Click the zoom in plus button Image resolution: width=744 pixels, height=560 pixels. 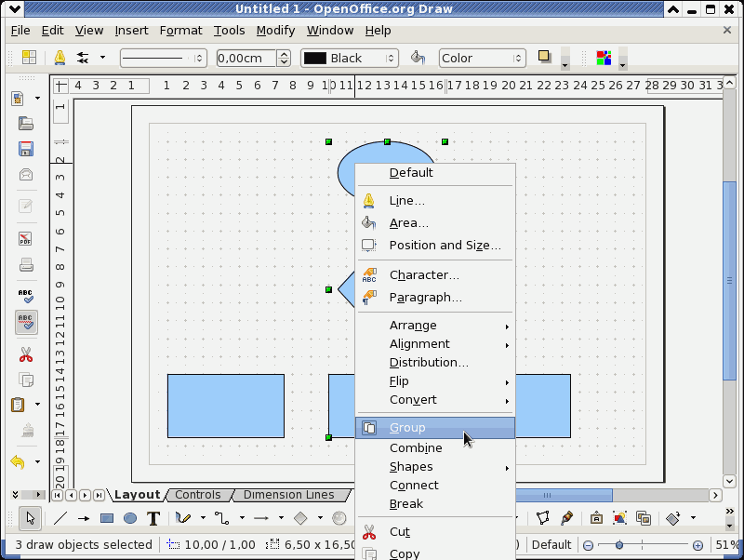697,545
